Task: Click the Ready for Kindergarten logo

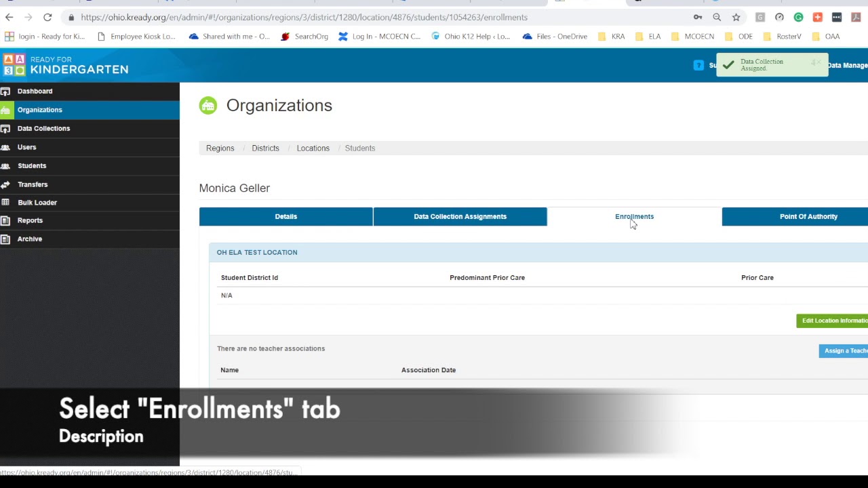Action: 66,65
